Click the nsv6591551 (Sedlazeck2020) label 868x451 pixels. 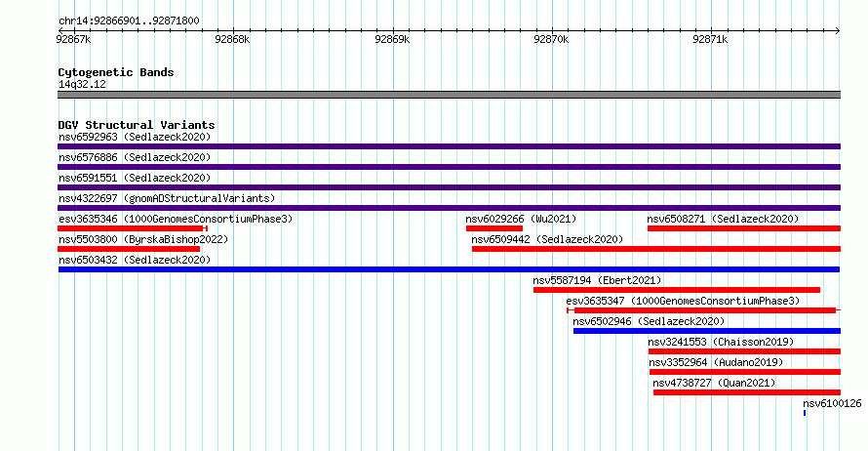coord(135,178)
